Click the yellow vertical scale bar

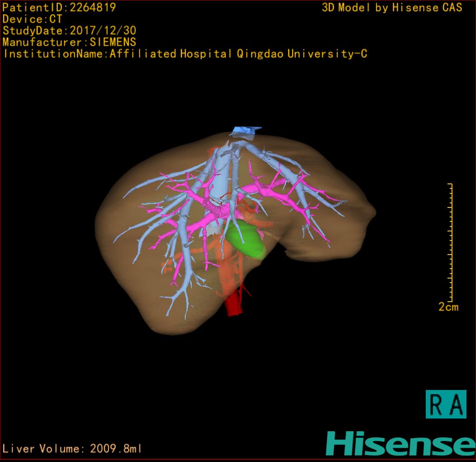click(x=451, y=242)
